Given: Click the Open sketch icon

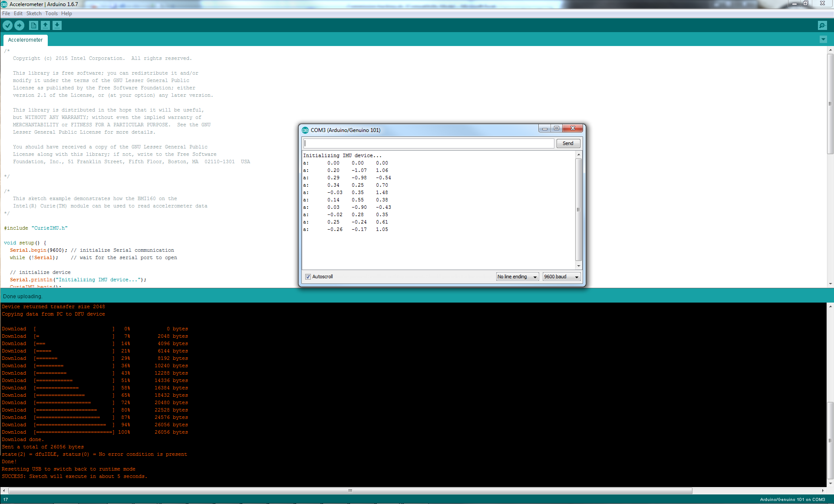Looking at the screenshot, I should [45, 26].
